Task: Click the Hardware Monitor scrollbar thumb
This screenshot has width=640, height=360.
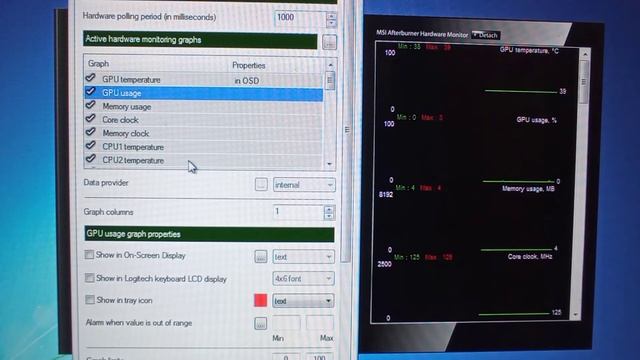Action: click(x=584, y=82)
